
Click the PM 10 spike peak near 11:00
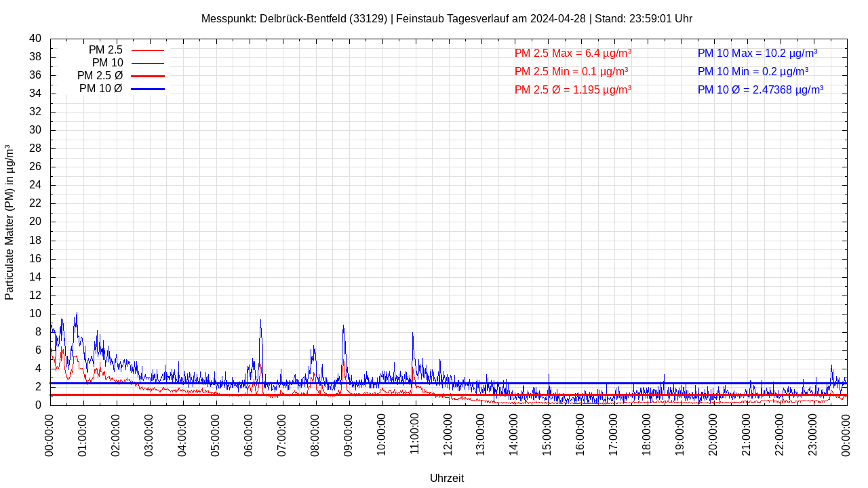pyautogui.click(x=412, y=334)
